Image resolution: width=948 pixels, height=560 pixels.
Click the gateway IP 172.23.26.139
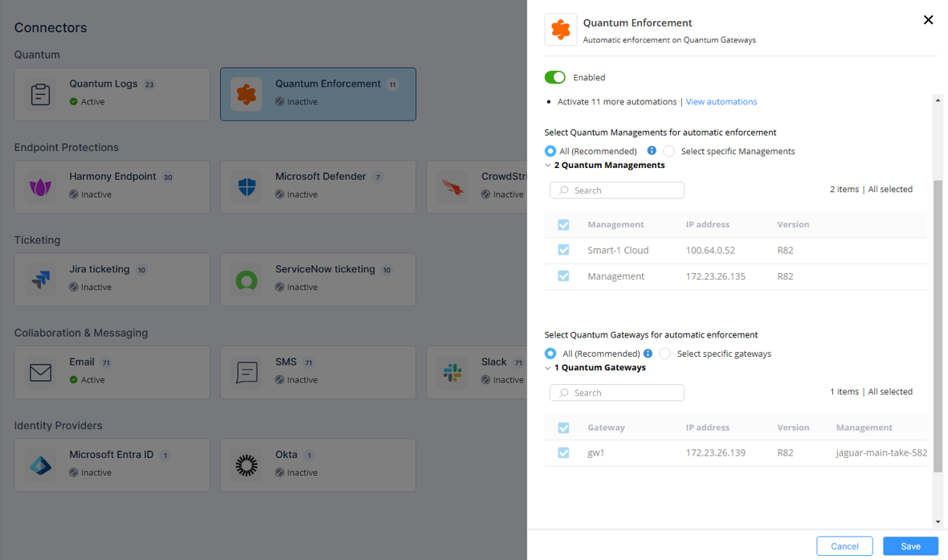coord(715,452)
